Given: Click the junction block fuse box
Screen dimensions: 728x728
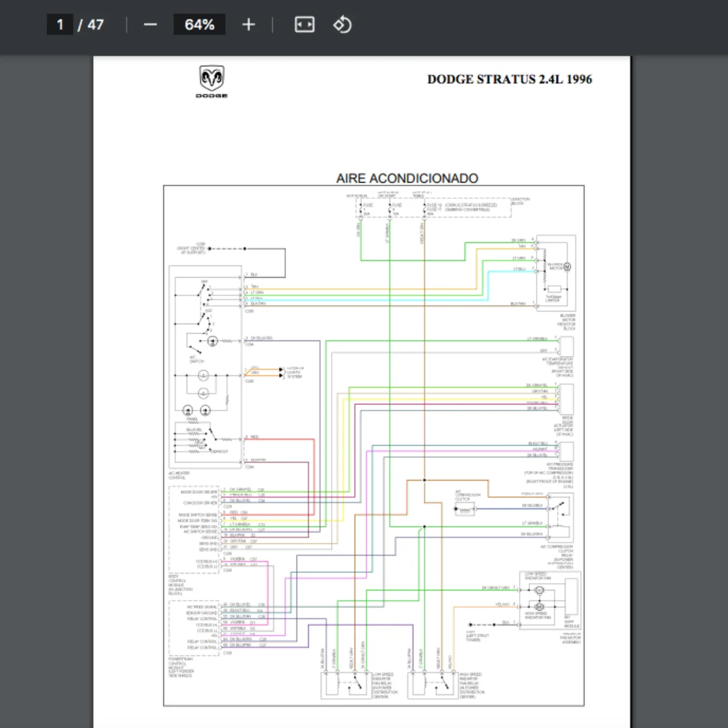Looking at the screenshot, I should click(433, 208).
